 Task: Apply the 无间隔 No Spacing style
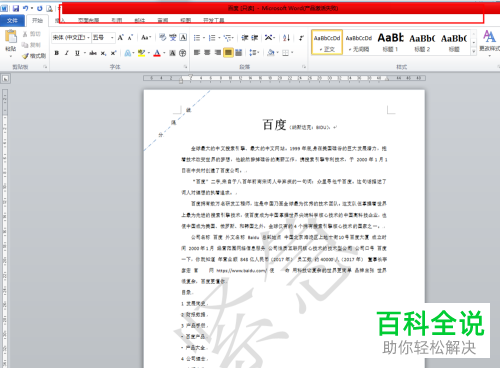tap(359, 42)
